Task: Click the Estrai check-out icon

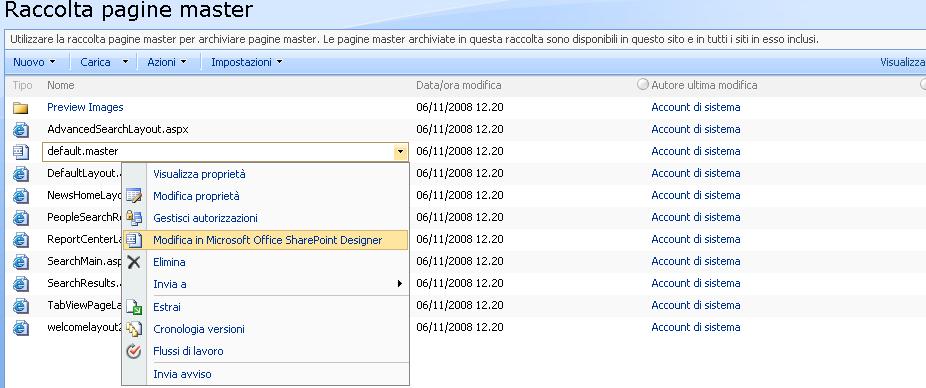Action: 134,307
